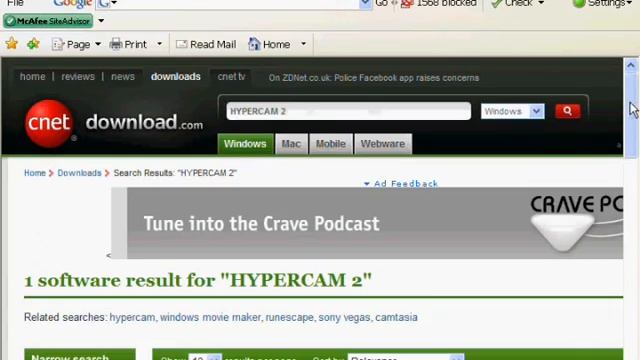This screenshot has height=360, width=640.
Task: Select the Windows platform tab
Action: [245, 144]
